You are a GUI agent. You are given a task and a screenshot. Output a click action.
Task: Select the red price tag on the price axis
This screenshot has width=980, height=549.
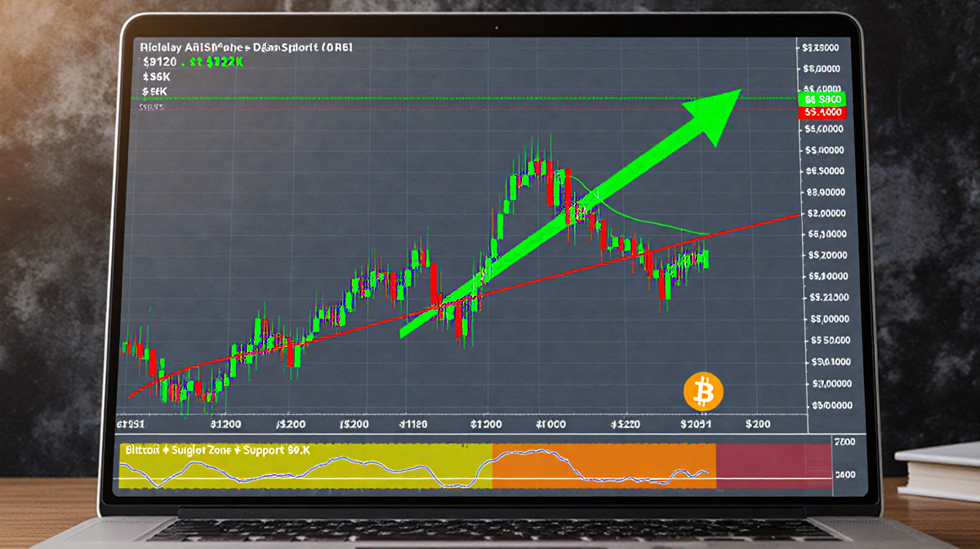tap(822, 112)
